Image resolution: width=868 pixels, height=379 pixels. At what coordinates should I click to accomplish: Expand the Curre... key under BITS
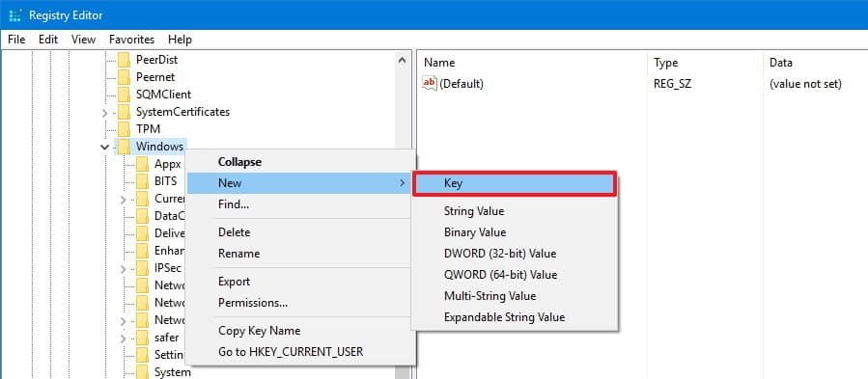pyautogui.click(x=124, y=200)
